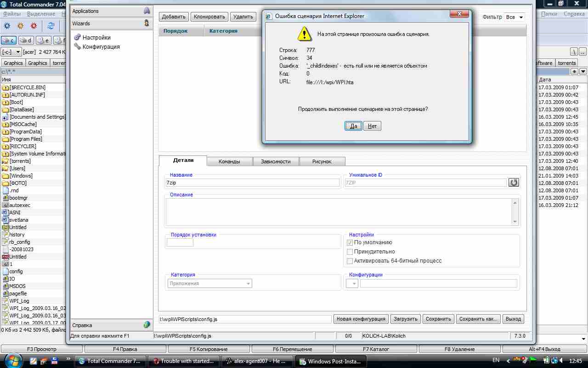588x368 pixels.
Task: Open the Категория dropdown showing Приложения
Action: coord(210,283)
